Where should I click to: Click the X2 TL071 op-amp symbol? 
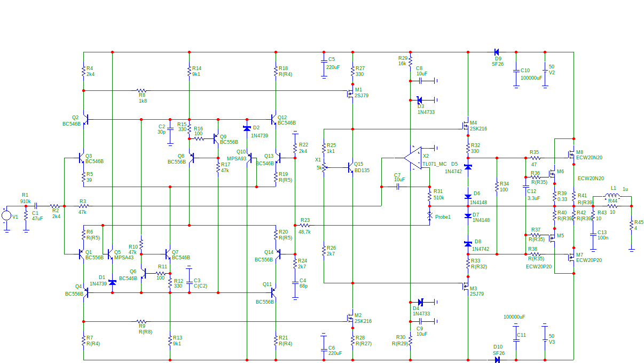tap(412, 158)
